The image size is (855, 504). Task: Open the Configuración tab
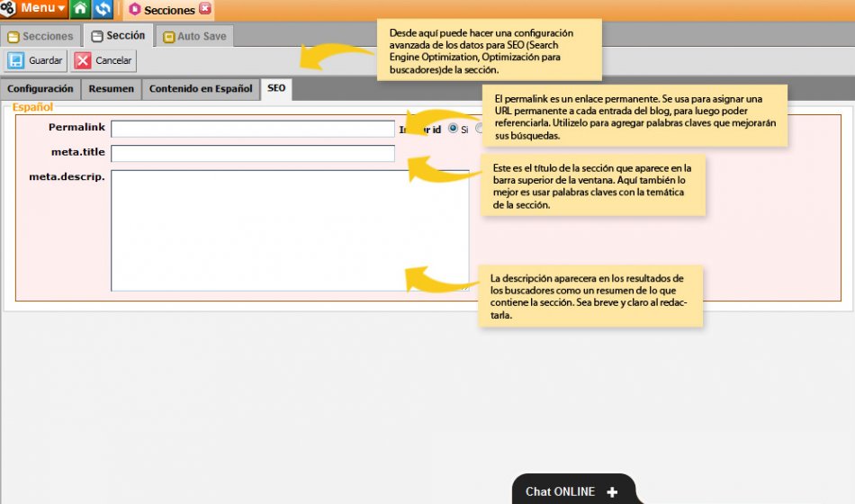[40, 89]
